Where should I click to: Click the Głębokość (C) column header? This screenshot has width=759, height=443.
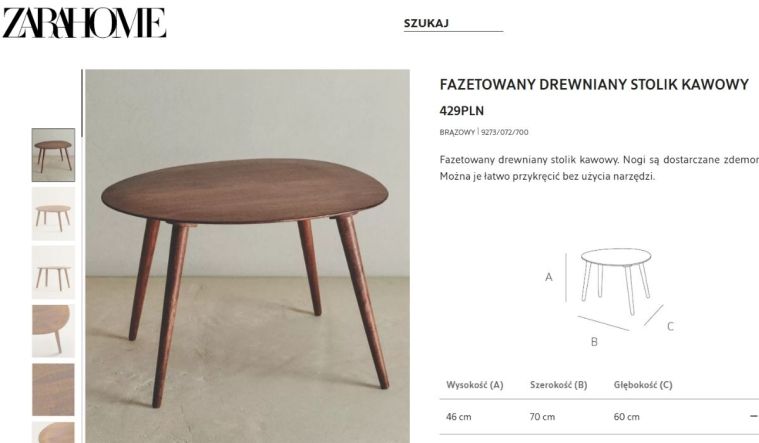point(643,385)
